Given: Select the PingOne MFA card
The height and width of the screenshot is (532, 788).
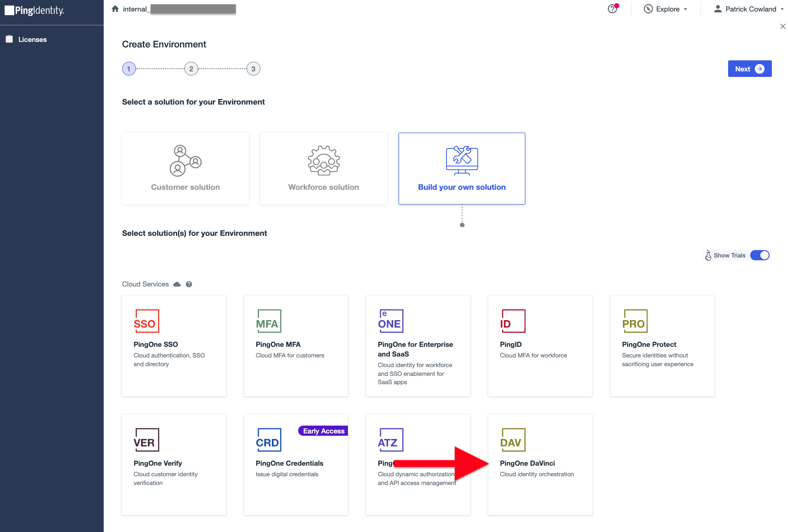Looking at the screenshot, I should (296, 346).
